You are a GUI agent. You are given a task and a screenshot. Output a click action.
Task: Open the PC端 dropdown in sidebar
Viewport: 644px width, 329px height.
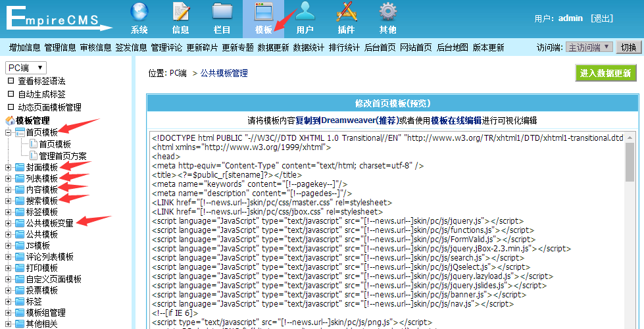(x=26, y=68)
